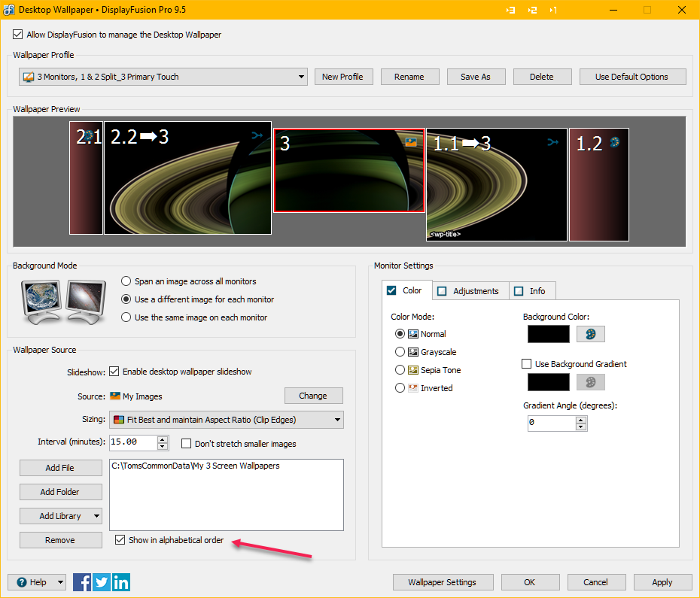Enable Use Background Gradient checkbox
The image size is (700, 598).
point(527,364)
